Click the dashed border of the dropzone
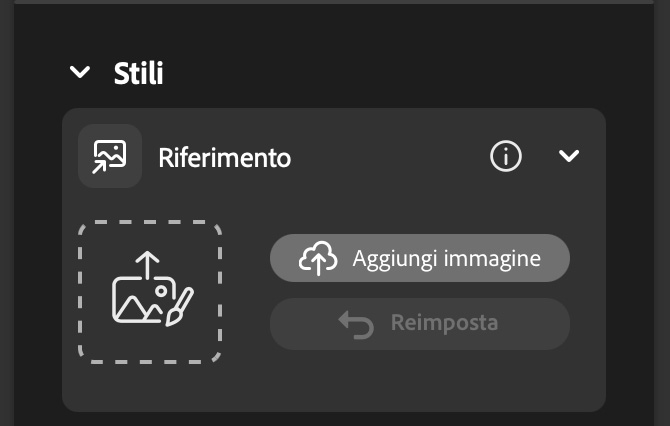670x426 pixels. (80, 291)
